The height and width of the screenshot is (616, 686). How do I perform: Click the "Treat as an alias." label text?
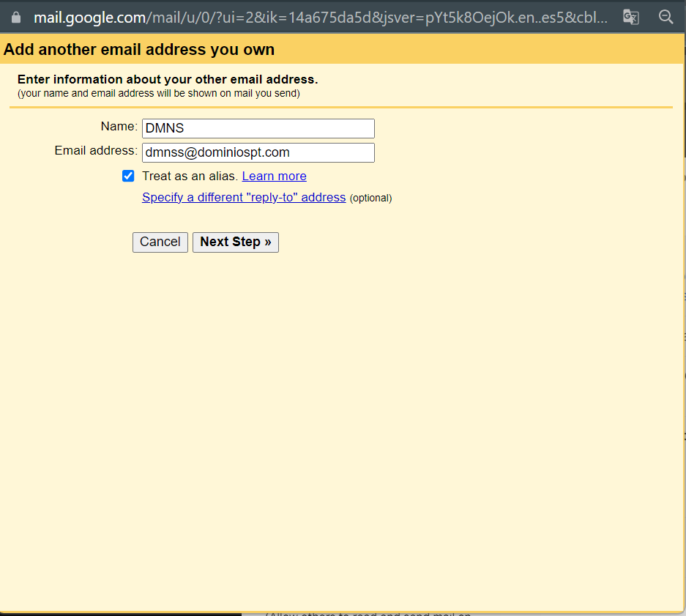190,176
